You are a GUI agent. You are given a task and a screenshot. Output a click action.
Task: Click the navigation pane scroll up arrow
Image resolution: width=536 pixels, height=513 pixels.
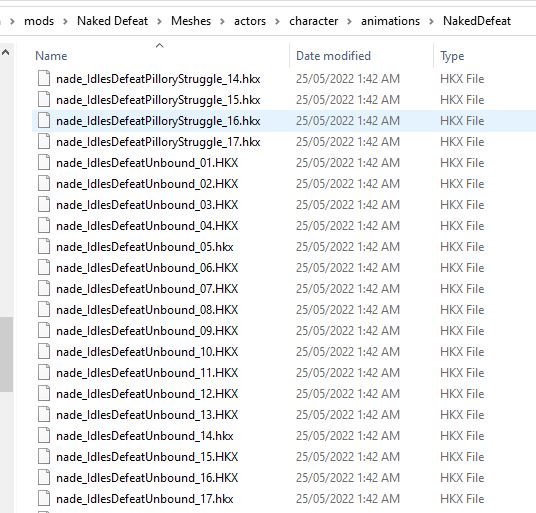5,52
